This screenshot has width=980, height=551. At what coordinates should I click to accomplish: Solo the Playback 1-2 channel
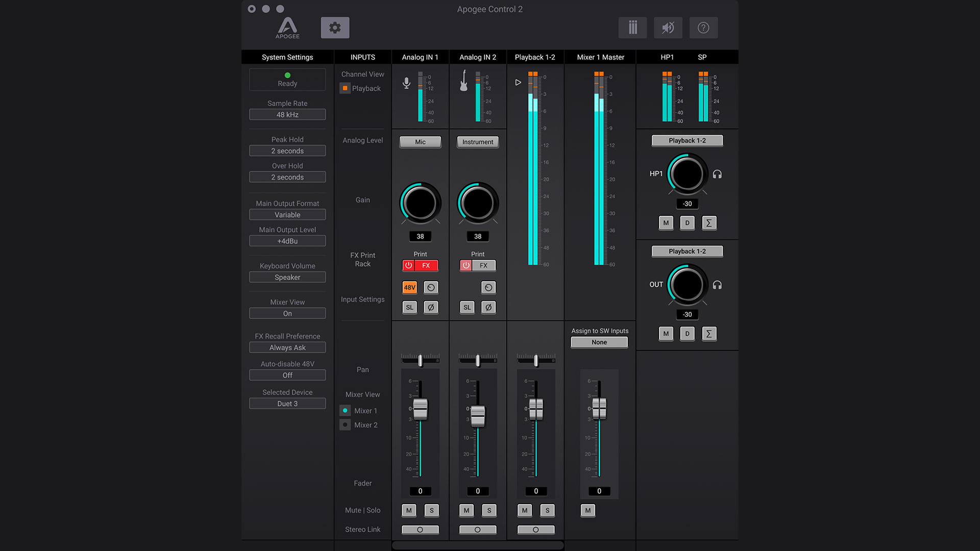[547, 510]
